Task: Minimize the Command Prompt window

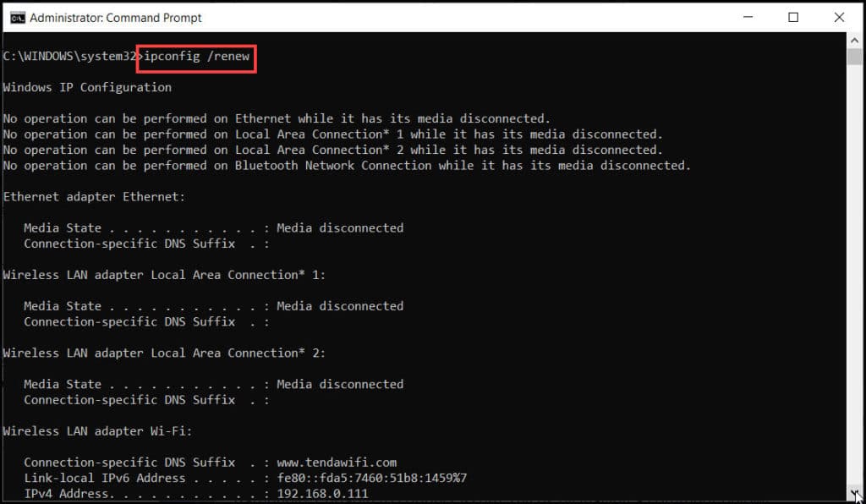Action: click(x=746, y=17)
